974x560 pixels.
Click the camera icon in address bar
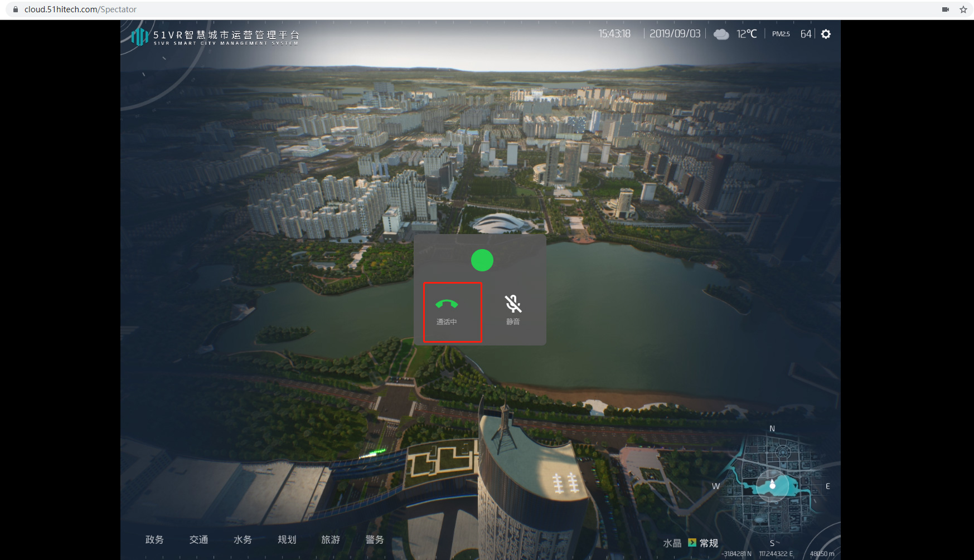point(946,9)
